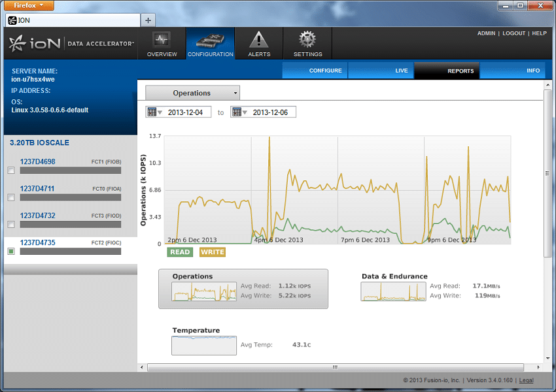This screenshot has width=556, height=392.
Task: Open the Legal link in footer
Action: [526, 380]
